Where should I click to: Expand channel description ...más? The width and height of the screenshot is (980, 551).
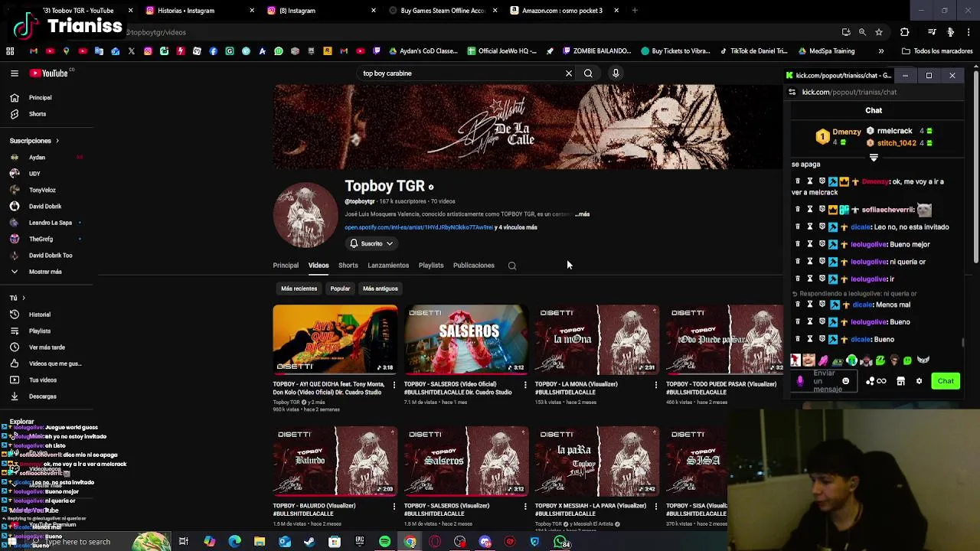tap(583, 214)
